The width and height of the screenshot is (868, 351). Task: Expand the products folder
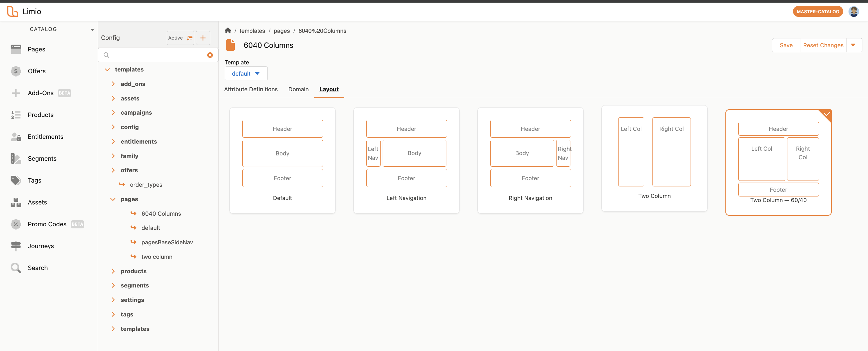point(113,271)
